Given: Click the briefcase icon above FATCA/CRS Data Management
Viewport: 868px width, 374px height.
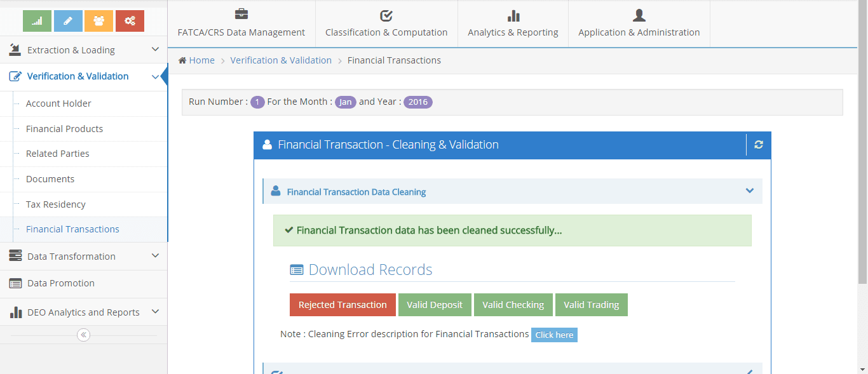Looking at the screenshot, I should [x=241, y=15].
